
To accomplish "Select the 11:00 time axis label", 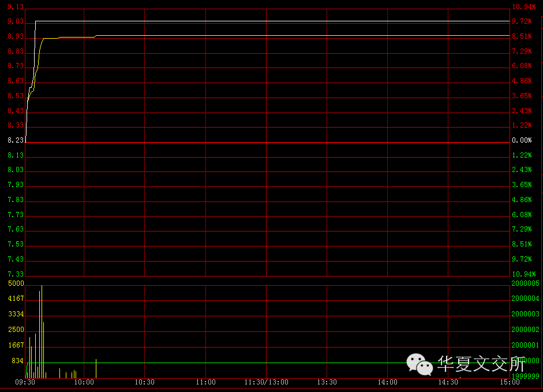I will (205, 382).
